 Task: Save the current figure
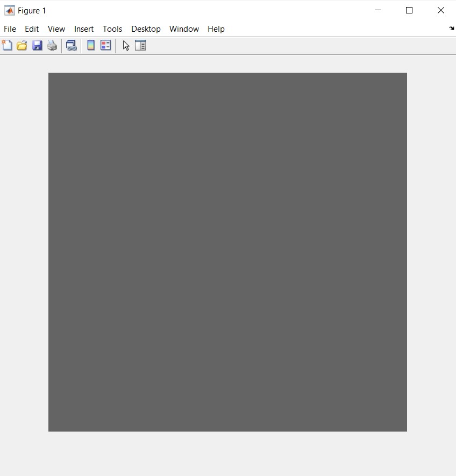37,45
